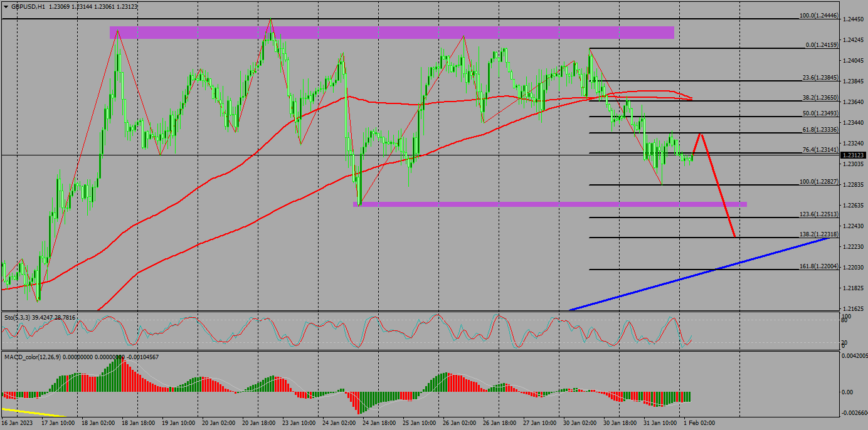868x430 pixels.
Task: Select the 161.8 Fibonacci level label
Action: click(x=818, y=266)
